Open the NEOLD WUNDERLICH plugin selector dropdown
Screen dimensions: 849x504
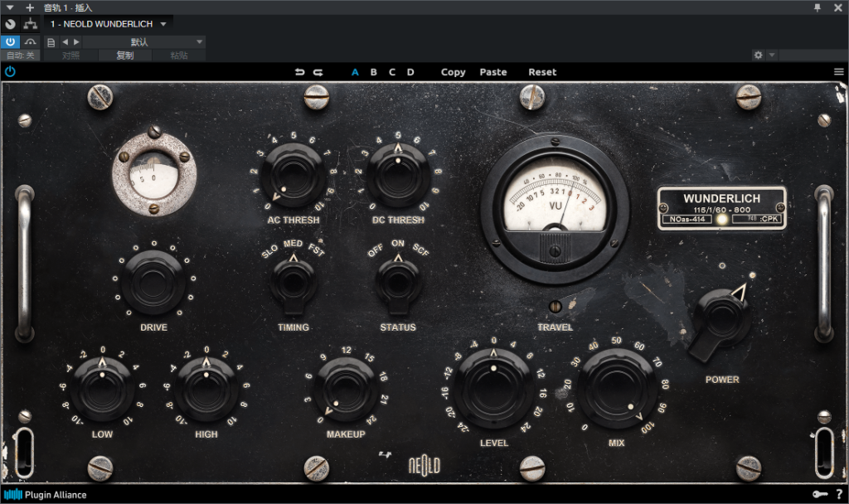click(109, 24)
